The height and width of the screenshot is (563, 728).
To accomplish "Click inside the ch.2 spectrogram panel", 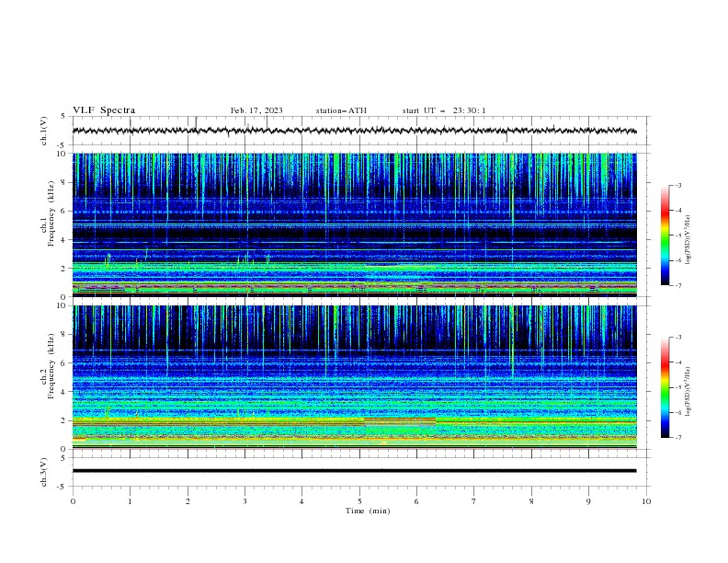I will point(354,377).
